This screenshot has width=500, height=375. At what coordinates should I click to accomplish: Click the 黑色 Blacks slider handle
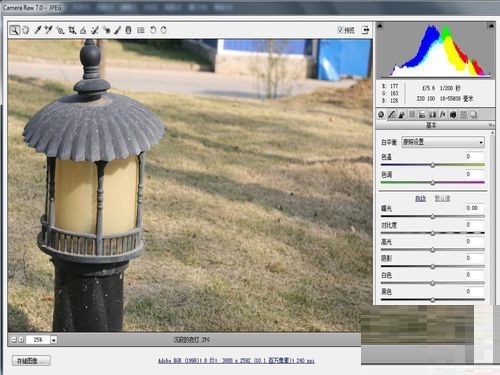(433, 300)
